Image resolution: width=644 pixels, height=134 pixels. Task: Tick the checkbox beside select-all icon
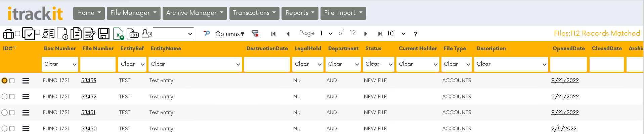tap(37, 32)
